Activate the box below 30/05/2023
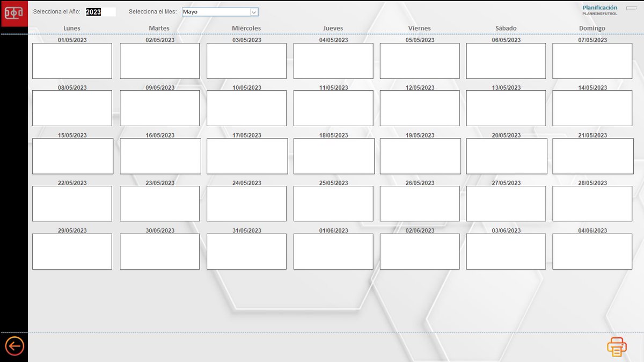Viewport: 644px width, 362px height. pyautogui.click(x=159, y=251)
